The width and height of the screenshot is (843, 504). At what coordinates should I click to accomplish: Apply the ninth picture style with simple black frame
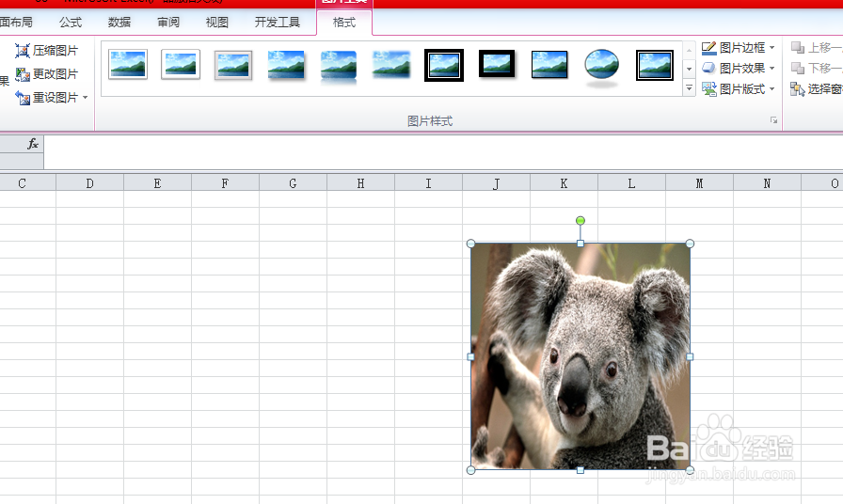549,65
